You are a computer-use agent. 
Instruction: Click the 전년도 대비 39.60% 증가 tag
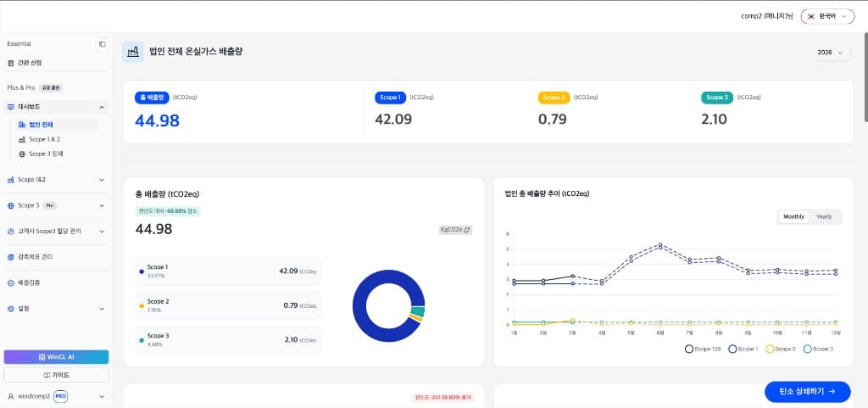pos(442,397)
